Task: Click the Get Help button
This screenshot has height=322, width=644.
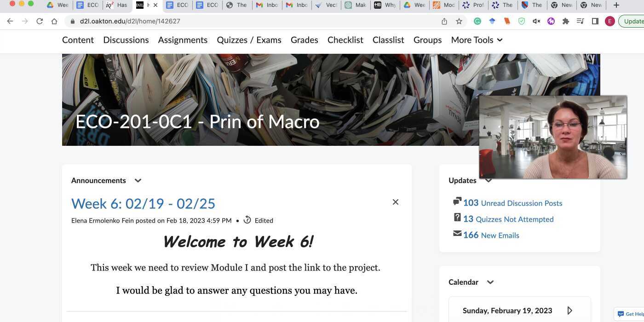Action: pos(630,314)
